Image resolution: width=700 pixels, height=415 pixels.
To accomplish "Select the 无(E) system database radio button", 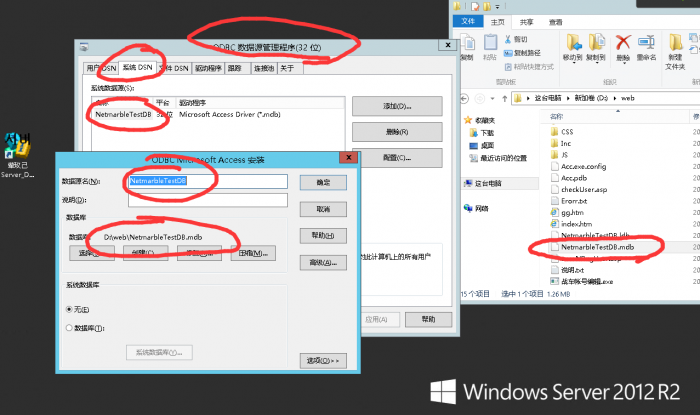I will [69, 309].
